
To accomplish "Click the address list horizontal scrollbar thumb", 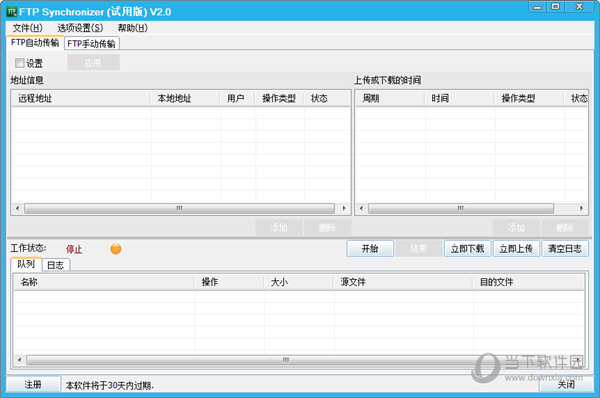I will [x=179, y=208].
